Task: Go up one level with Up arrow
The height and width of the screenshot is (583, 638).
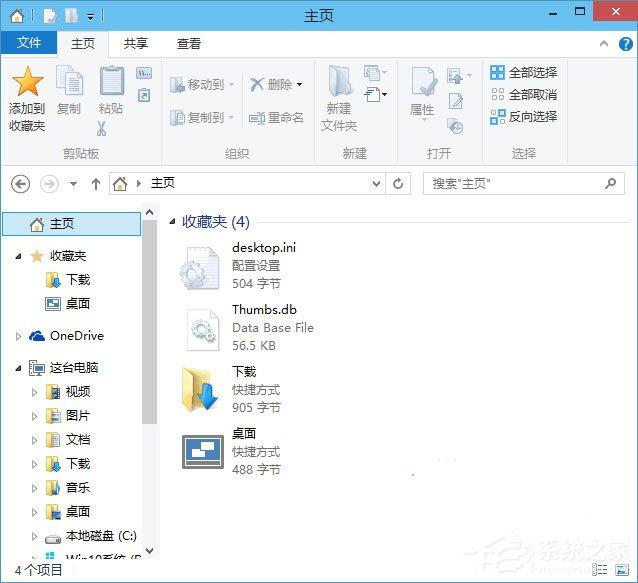Action: pyautogui.click(x=96, y=184)
